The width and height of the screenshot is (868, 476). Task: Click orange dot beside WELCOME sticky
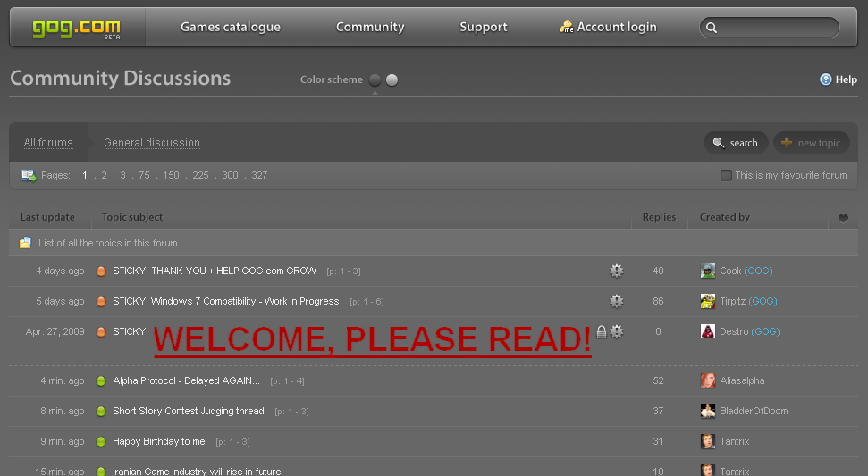tap(101, 331)
